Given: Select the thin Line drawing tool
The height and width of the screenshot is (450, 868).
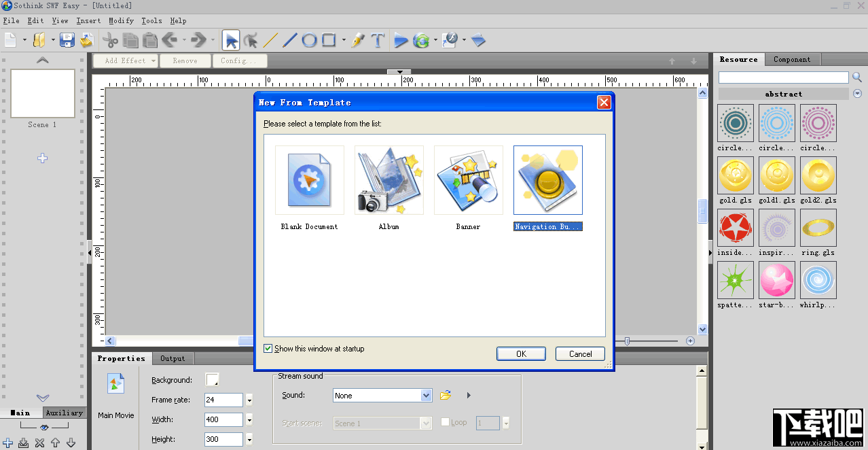Looking at the screenshot, I should click(270, 40).
